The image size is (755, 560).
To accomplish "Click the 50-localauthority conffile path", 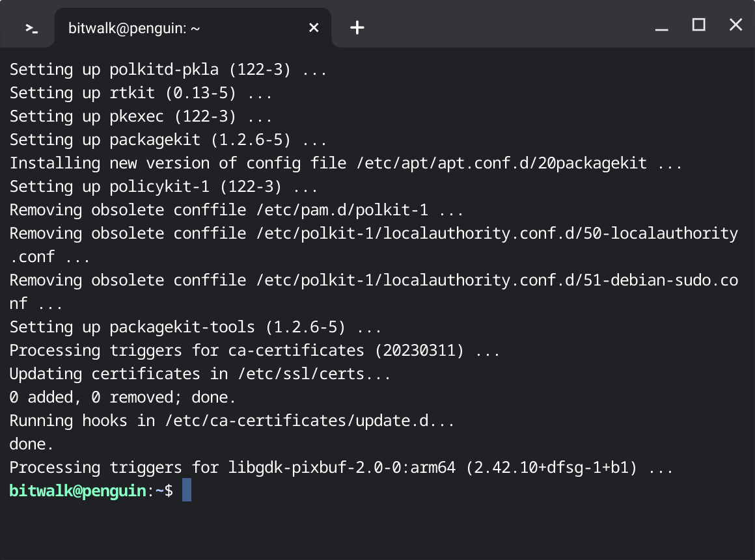I will click(497, 233).
